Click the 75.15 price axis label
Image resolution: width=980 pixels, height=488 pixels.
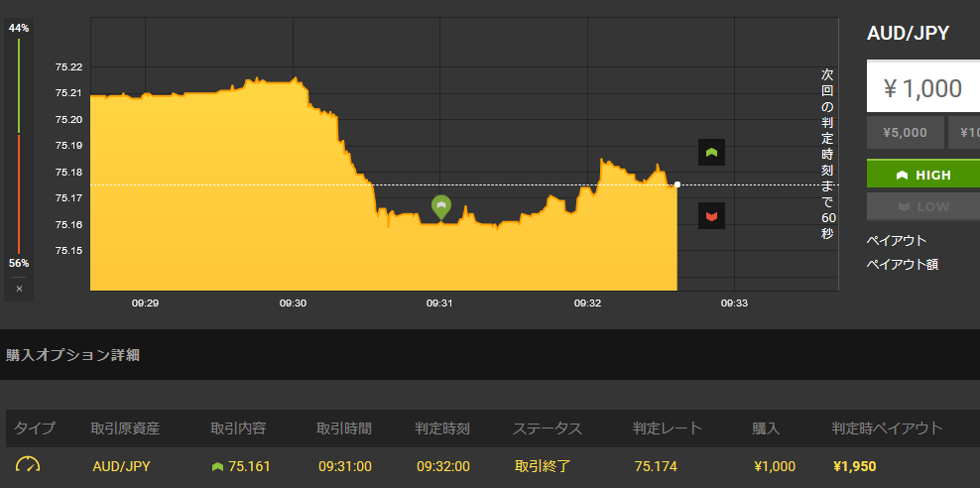[x=68, y=251]
